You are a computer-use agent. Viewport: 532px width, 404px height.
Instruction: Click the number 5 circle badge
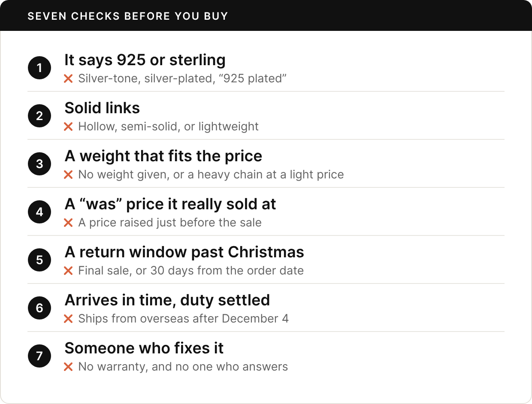tap(39, 260)
